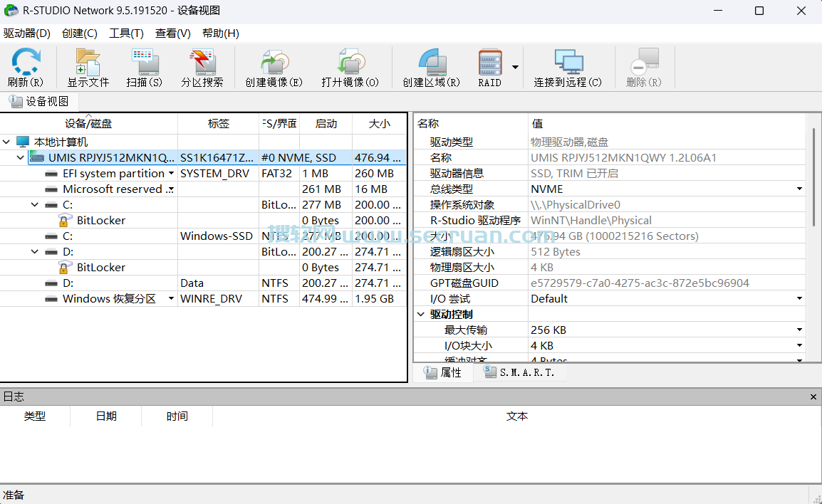Click the Delete (删除) toolbar icon
The width and height of the screenshot is (822, 504).
click(645, 62)
